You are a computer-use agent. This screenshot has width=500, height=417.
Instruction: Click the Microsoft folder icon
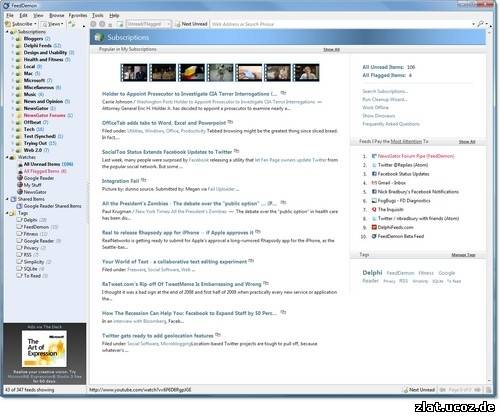19,81
